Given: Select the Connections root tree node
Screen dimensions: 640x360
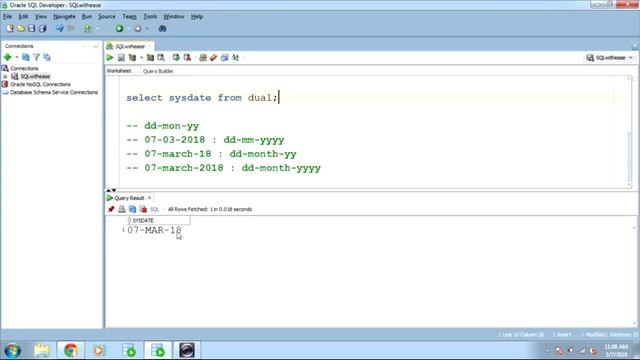Looking at the screenshot, I should 24,68.
